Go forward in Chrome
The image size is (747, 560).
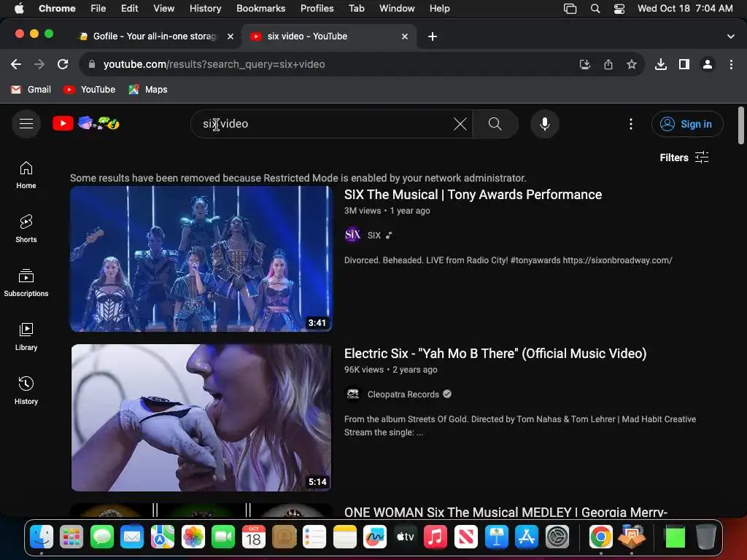[x=39, y=64]
